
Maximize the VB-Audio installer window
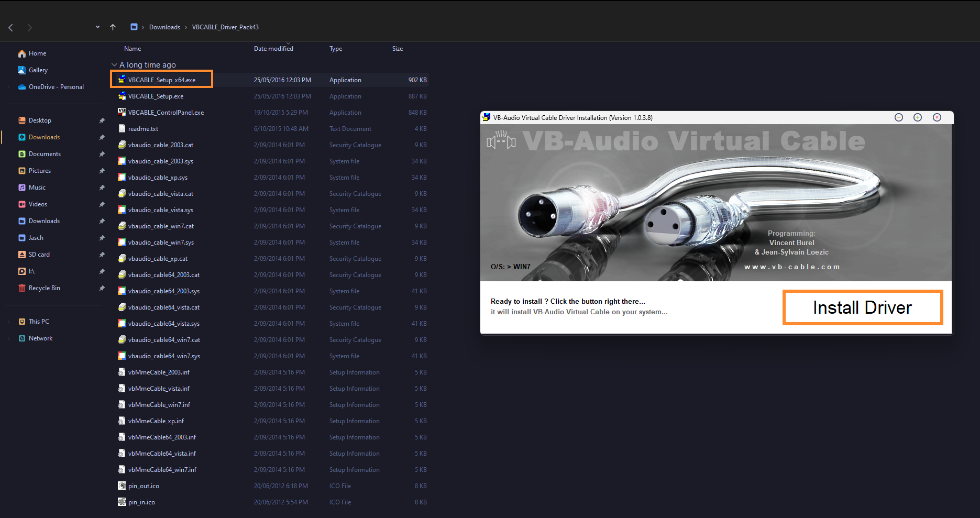918,117
